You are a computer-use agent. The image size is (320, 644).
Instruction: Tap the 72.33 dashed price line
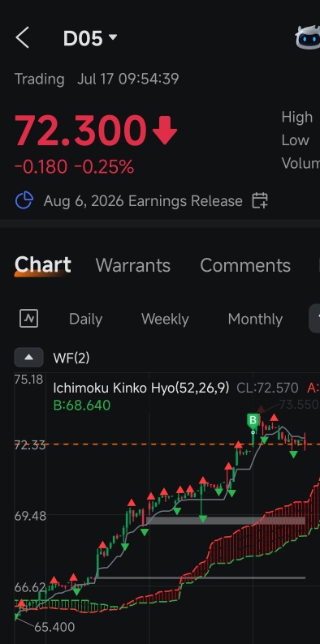[x=167, y=444]
